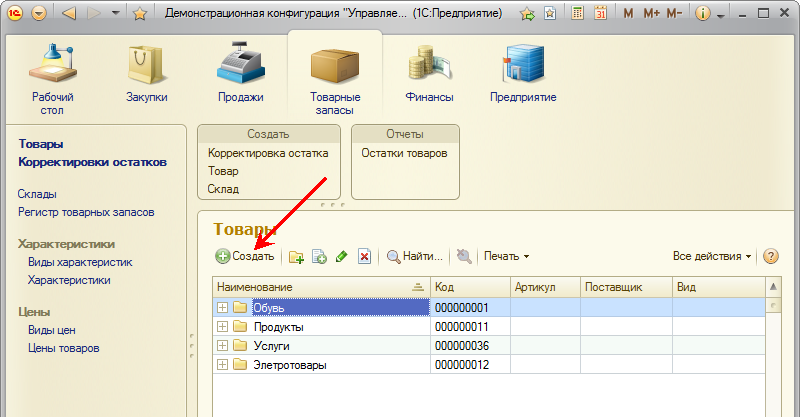Open the Предприятие section
800x417 pixels.
(523, 73)
